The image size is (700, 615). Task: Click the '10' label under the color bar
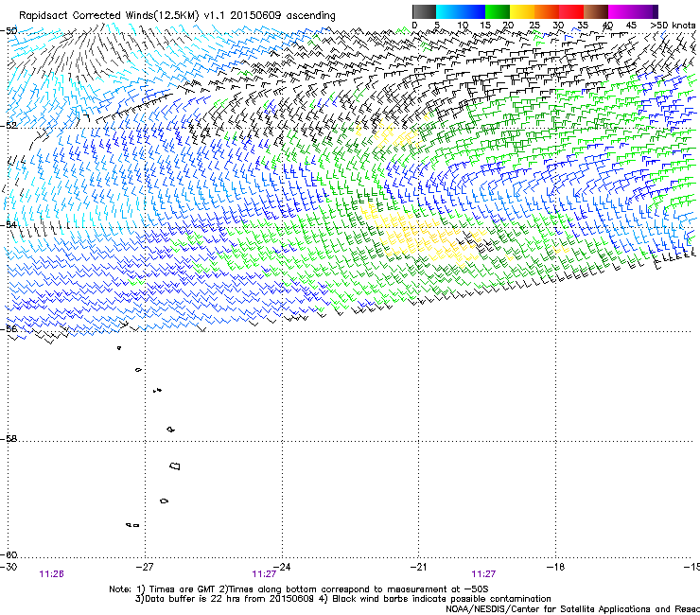pos(463,26)
